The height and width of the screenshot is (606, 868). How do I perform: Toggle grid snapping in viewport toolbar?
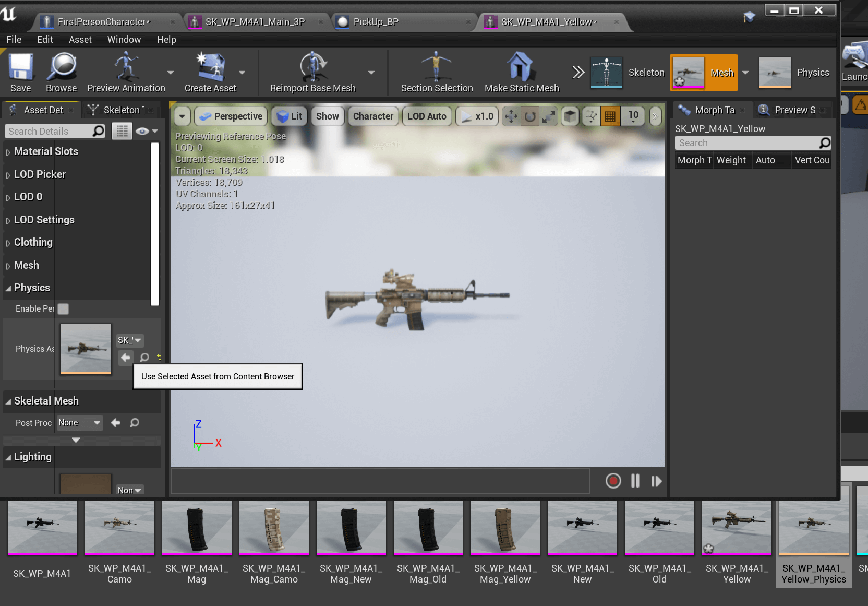610,116
